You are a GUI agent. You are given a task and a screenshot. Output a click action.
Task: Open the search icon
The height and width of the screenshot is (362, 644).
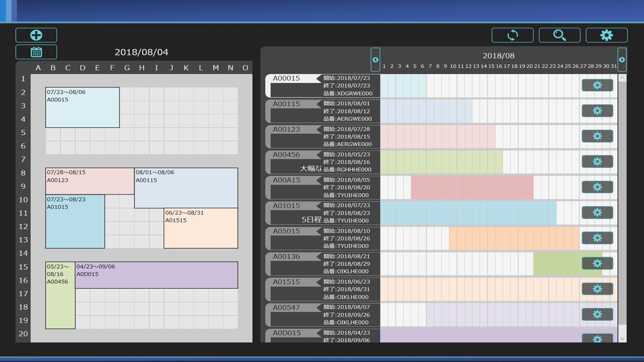(x=560, y=35)
